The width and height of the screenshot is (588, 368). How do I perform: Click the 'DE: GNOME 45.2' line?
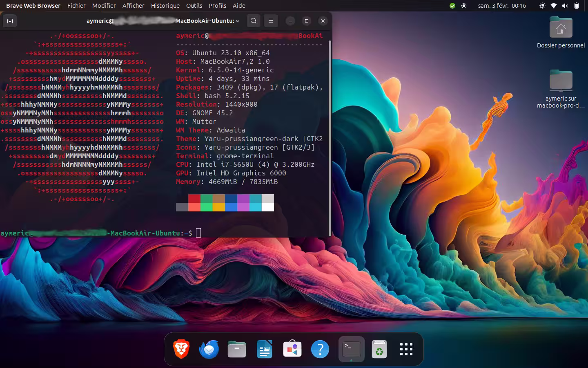[205, 113]
